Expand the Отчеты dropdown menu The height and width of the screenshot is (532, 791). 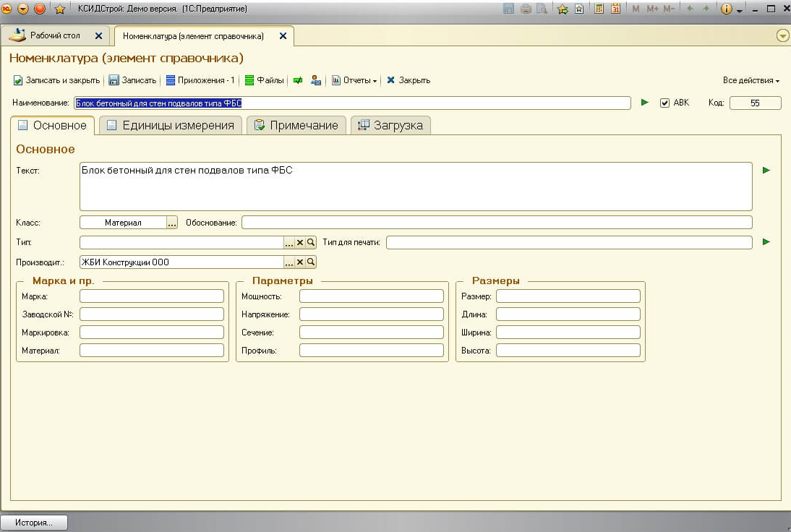(355, 80)
